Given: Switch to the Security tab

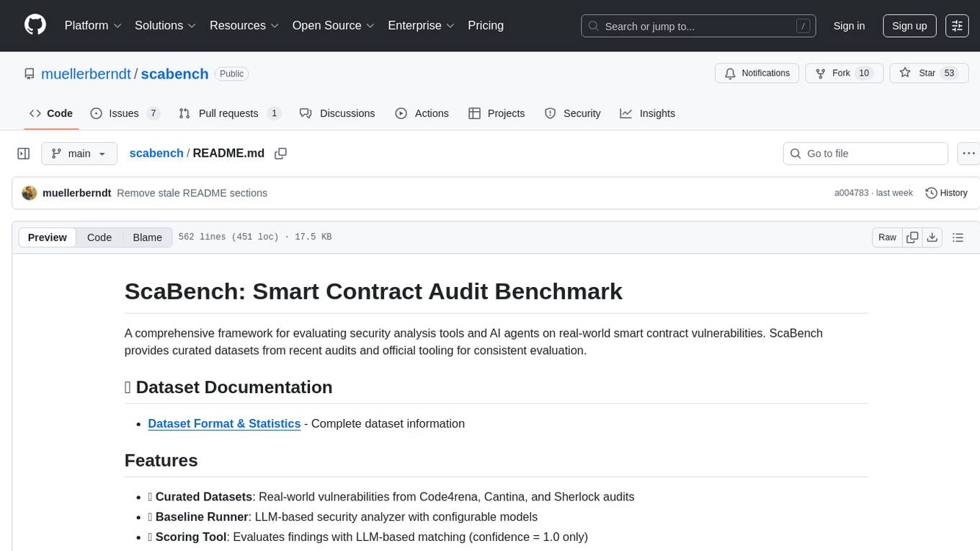Looking at the screenshot, I should point(573,113).
